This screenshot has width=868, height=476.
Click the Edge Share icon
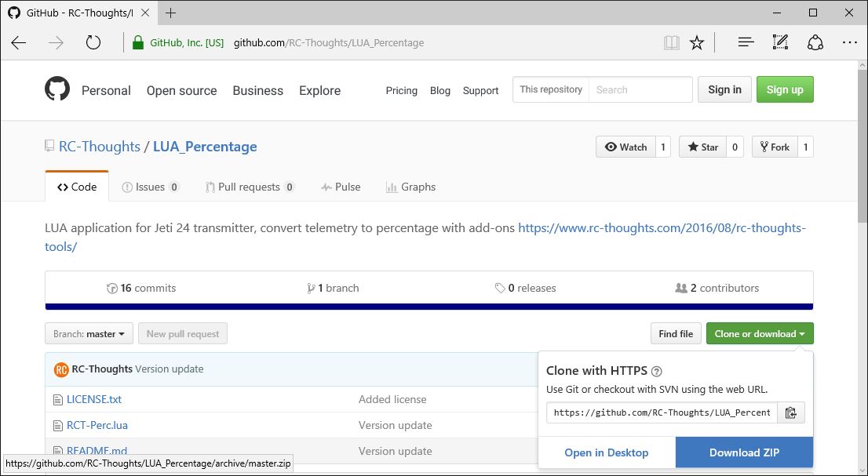point(815,42)
